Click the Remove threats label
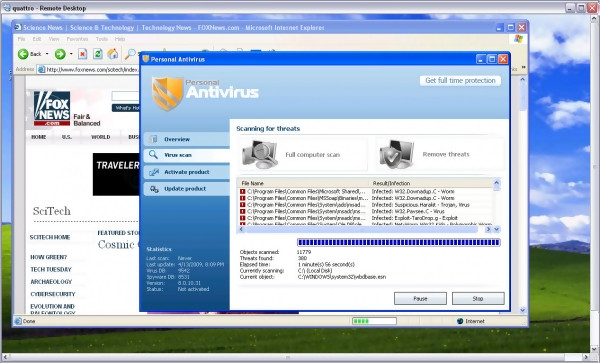The image size is (600, 363). tap(446, 154)
